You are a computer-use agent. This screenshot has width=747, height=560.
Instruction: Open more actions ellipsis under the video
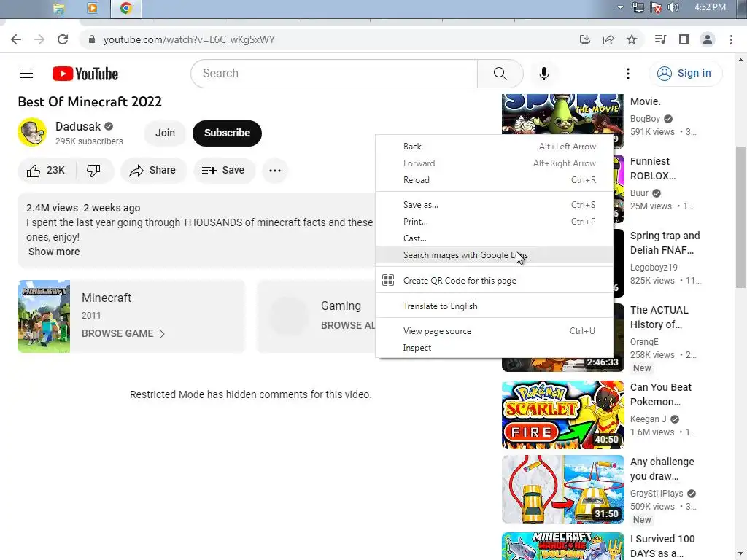coord(275,171)
